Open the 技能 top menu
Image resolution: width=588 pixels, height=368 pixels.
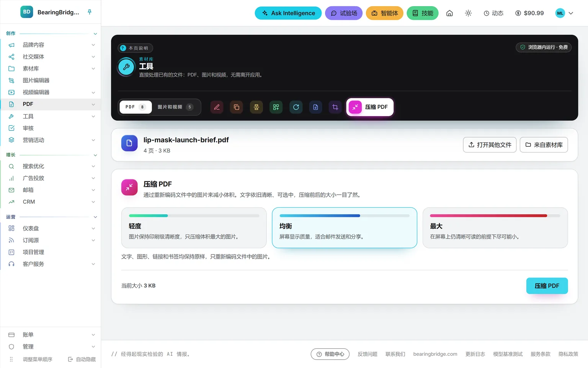click(x=423, y=13)
